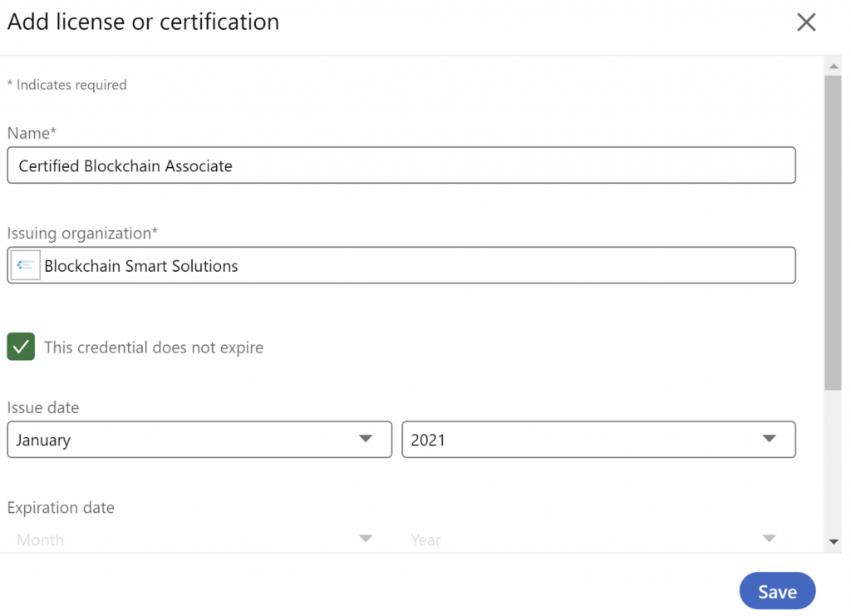Image resolution: width=851 pixels, height=616 pixels.
Task: Click the dropdown arrow beside January
Action: (366, 439)
